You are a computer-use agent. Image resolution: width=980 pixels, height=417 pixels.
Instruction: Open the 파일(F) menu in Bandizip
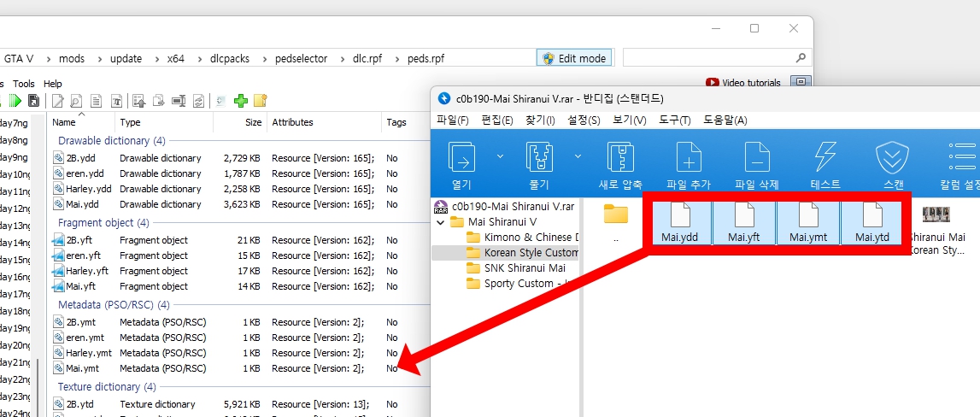point(453,120)
